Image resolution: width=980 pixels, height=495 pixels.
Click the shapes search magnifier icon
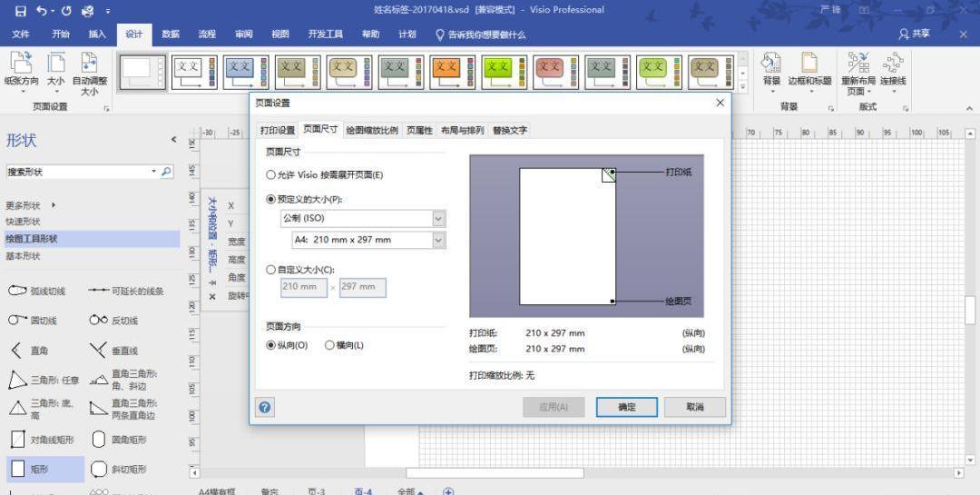(x=167, y=172)
